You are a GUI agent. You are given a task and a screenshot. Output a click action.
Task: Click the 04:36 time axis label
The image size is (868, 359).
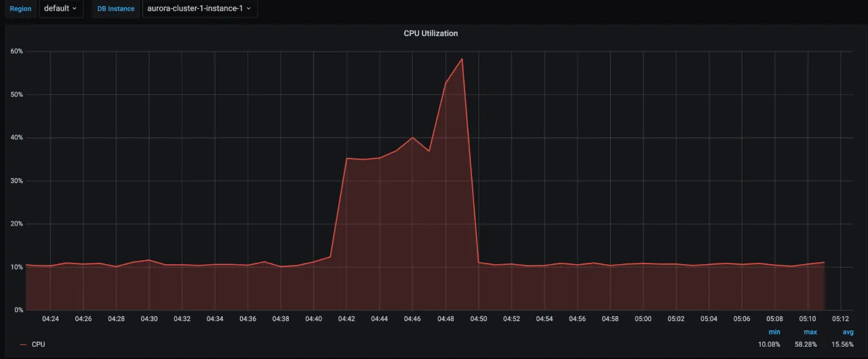248,319
